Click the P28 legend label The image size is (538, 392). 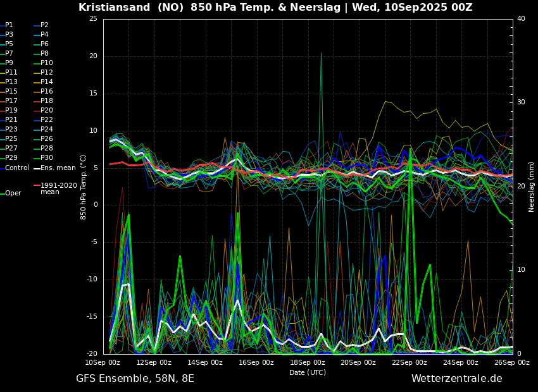click(x=46, y=149)
